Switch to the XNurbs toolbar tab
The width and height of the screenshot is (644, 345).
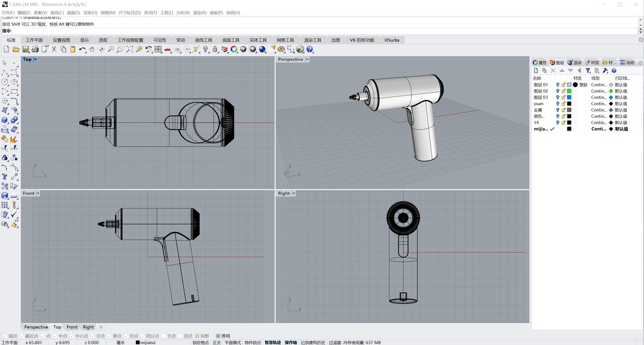(391, 40)
